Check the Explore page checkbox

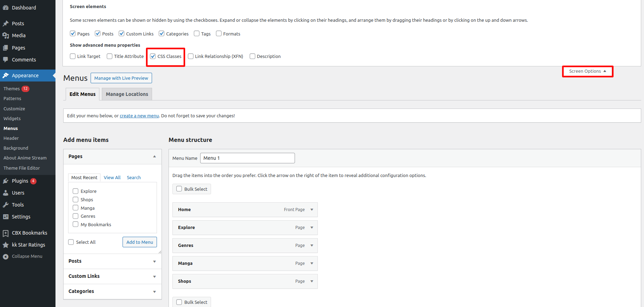pos(75,191)
